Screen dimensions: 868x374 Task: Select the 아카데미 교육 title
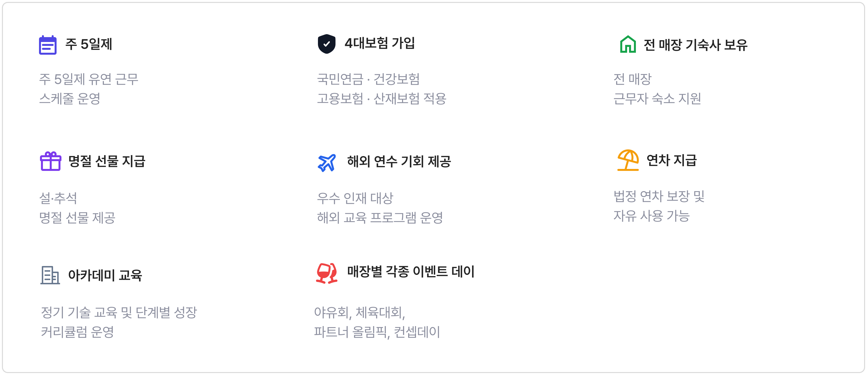click(105, 275)
